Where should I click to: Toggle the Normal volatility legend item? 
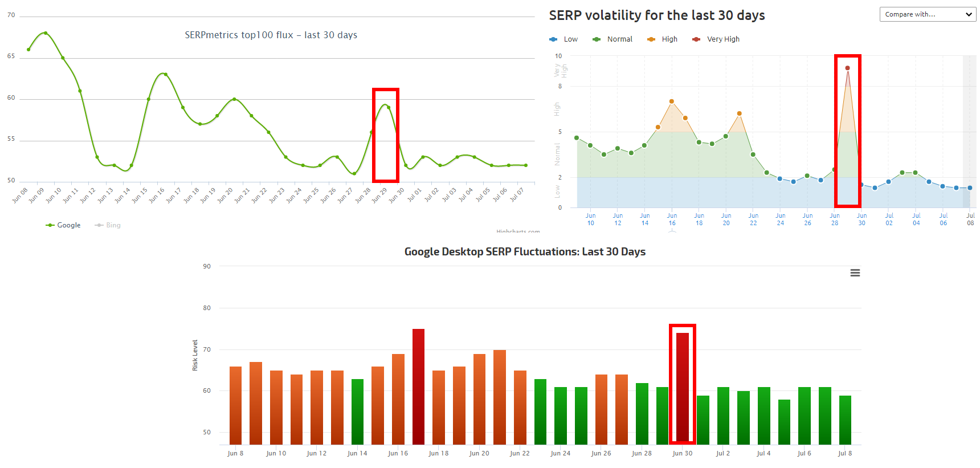pyautogui.click(x=612, y=39)
